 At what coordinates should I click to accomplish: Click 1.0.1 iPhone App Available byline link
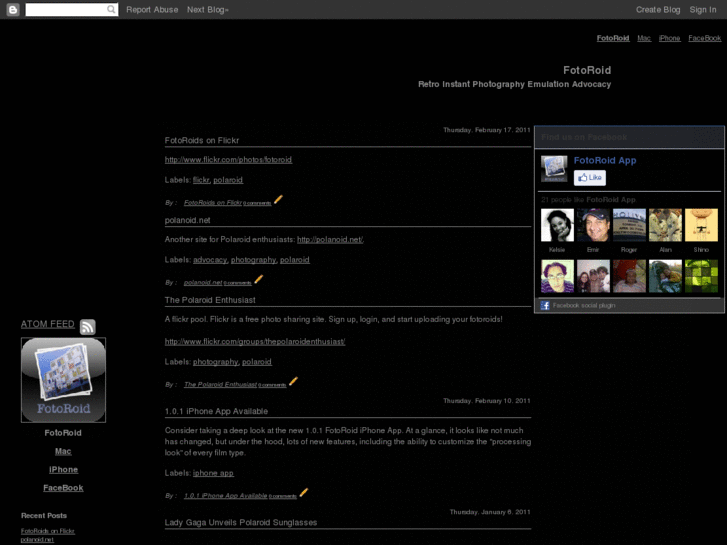pos(226,496)
